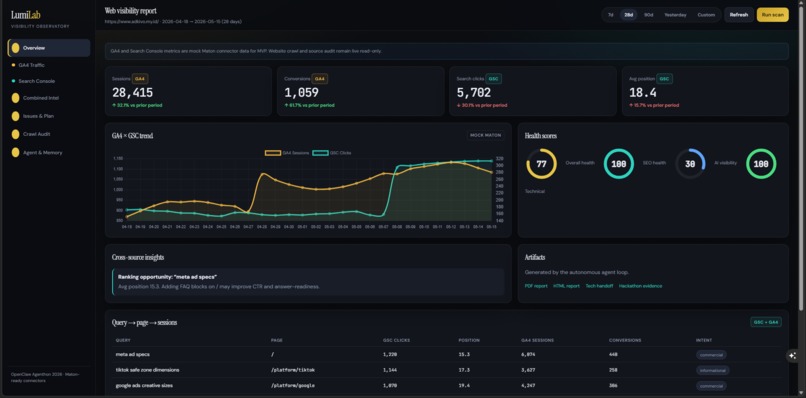Click the GA4 badge on Sessions card
806x398 pixels.
pyautogui.click(x=140, y=79)
